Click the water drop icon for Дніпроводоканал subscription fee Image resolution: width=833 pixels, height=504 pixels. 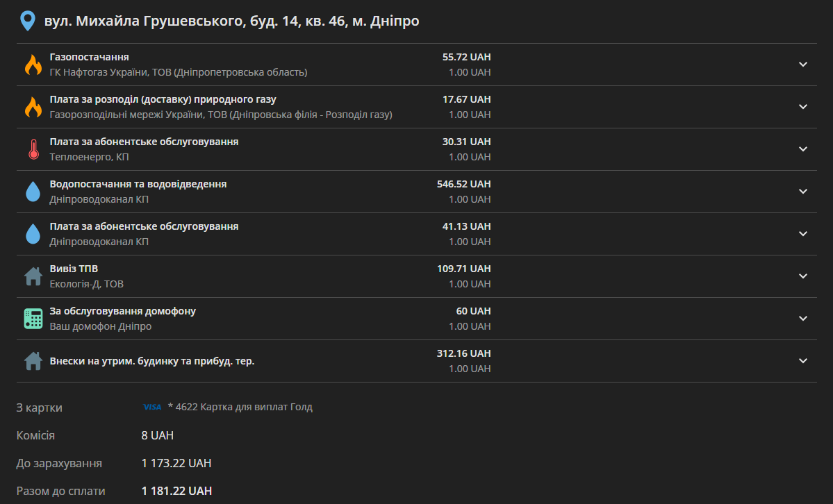pos(33,234)
